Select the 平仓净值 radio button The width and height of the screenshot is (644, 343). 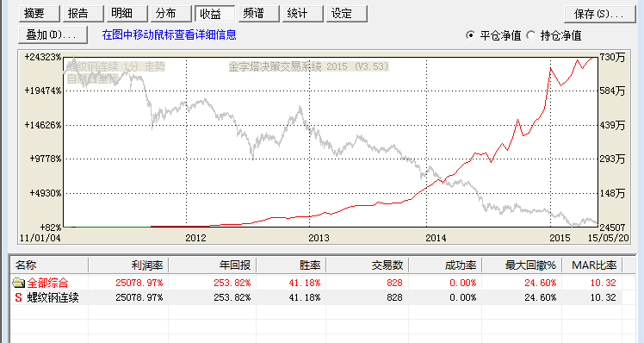(470, 35)
